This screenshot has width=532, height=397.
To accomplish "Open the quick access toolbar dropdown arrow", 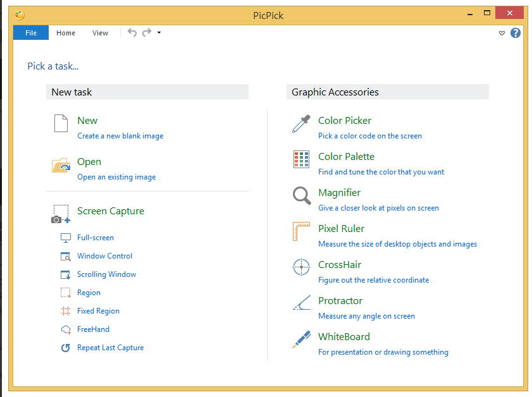I will click(x=159, y=32).
